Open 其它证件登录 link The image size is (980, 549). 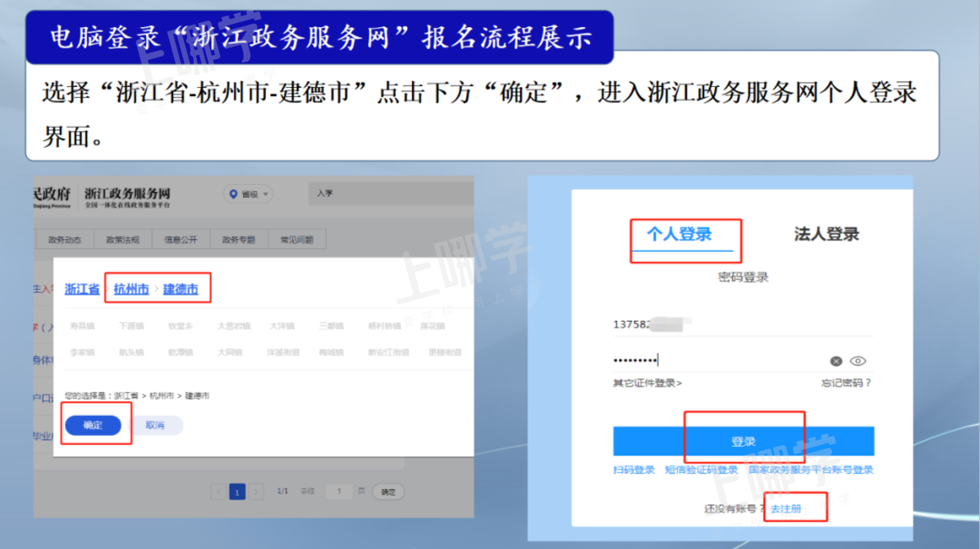click(648, 383)
